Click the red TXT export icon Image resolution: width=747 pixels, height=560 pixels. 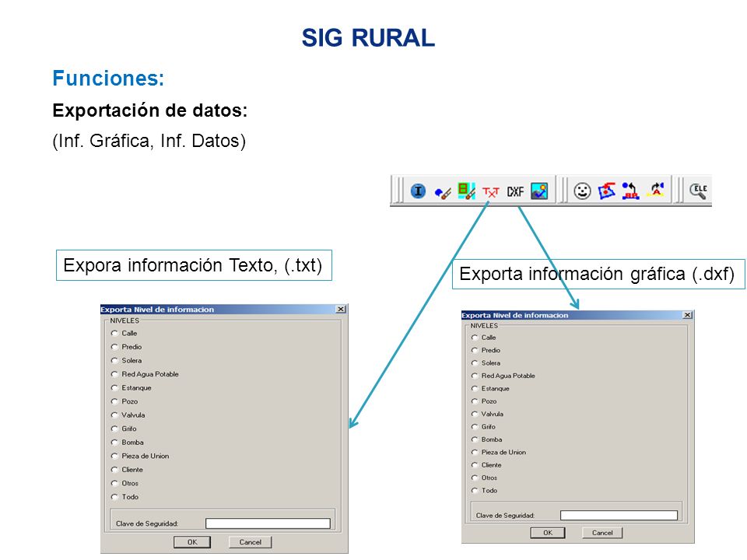point(491,192)
